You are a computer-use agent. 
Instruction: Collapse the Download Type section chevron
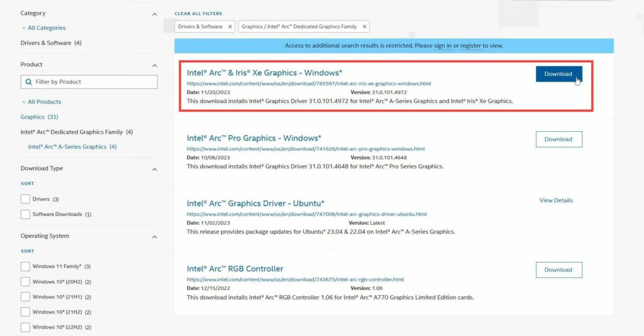tap(155, 170)
